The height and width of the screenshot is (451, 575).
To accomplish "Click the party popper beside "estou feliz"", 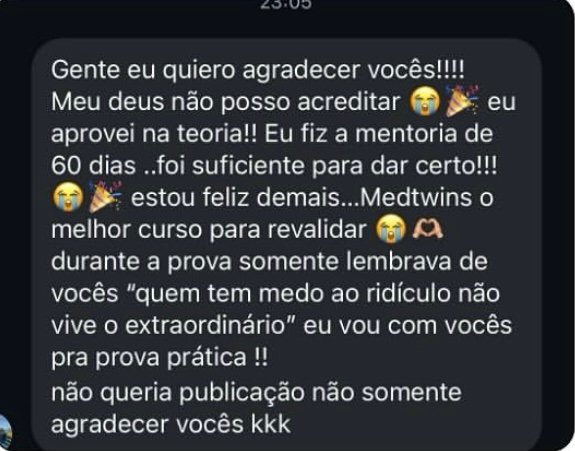I will (105, 197).
